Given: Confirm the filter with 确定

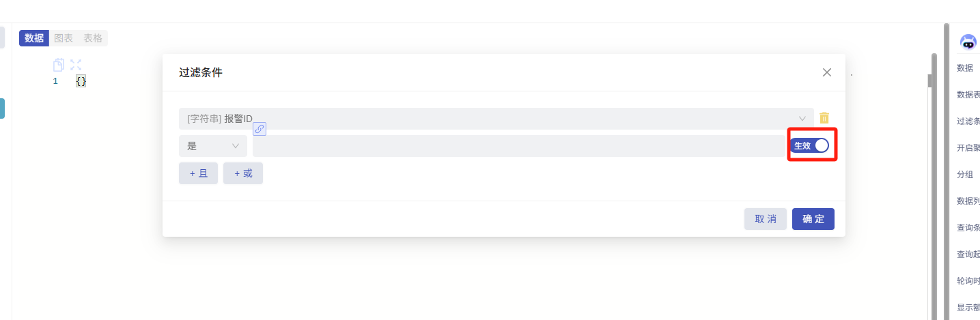Looking at the screenshot, I should 813,219.
